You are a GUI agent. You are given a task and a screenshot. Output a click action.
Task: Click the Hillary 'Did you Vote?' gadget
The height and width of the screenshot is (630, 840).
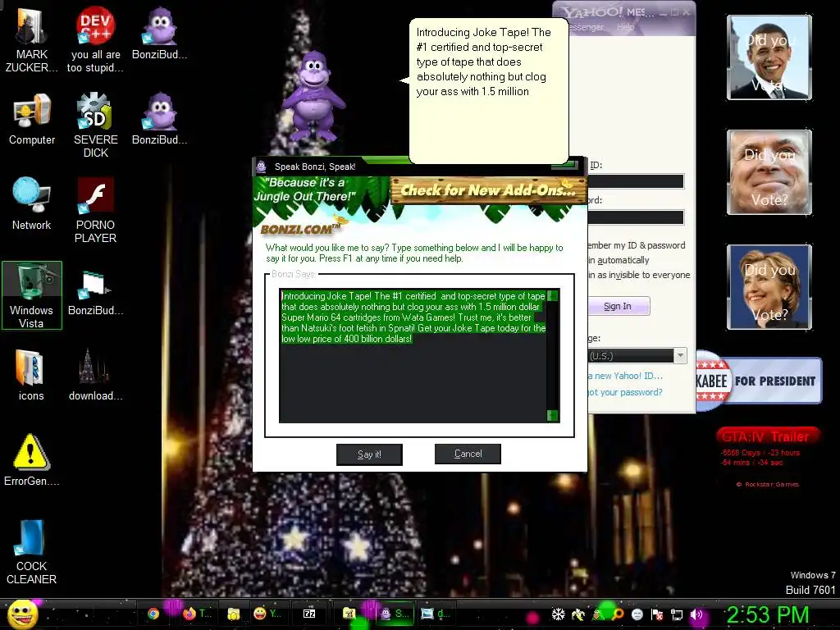click(769, 287)
